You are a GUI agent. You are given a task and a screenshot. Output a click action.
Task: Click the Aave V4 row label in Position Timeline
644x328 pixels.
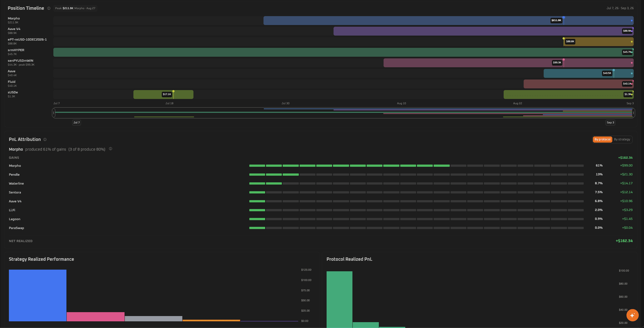tap(14, 29)
